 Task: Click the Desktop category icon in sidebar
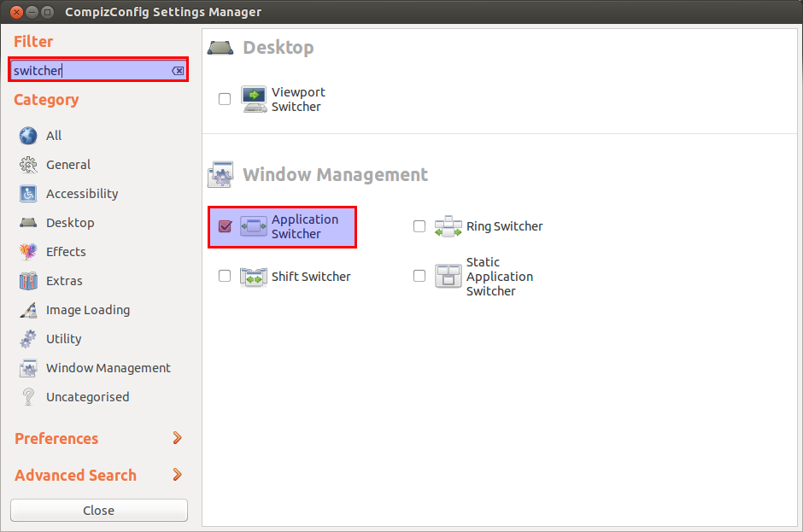click(28, 223)
